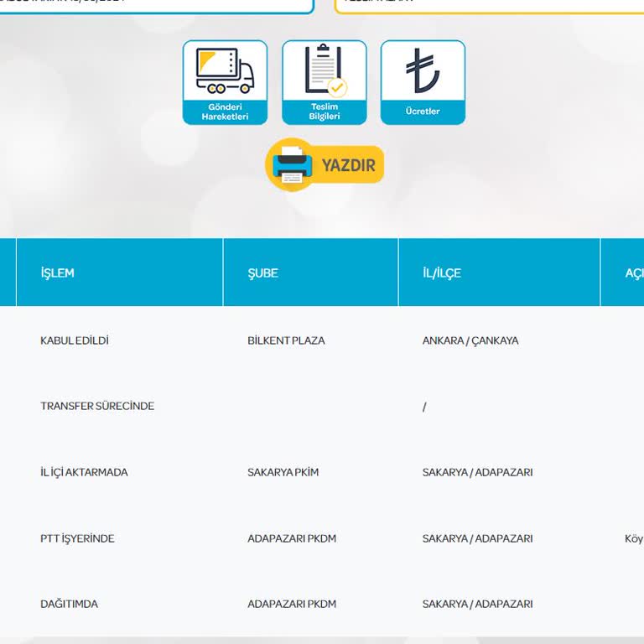Viewport: 644px width, 644px height.
Task: Click ADAPAZARI PKDM in DAĞITIMDA row
Action: click(x=292, y=604)
